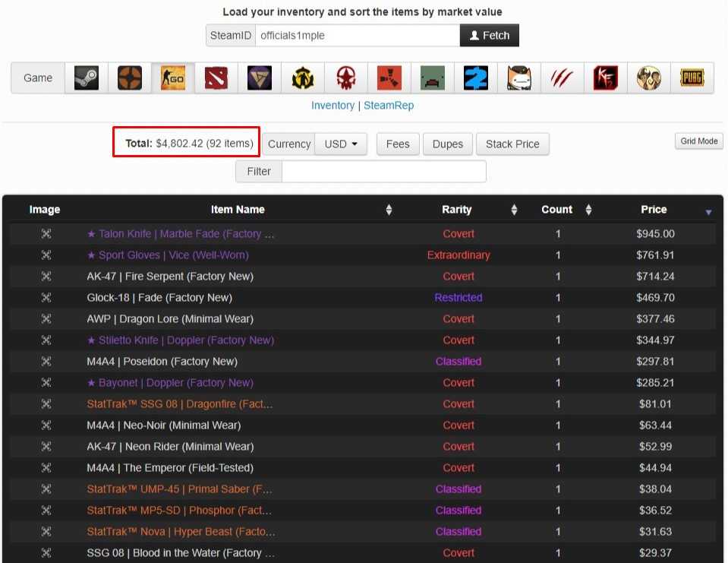Pick the Rust game icon
Screen dimensions: 728x563
(389, 77)
